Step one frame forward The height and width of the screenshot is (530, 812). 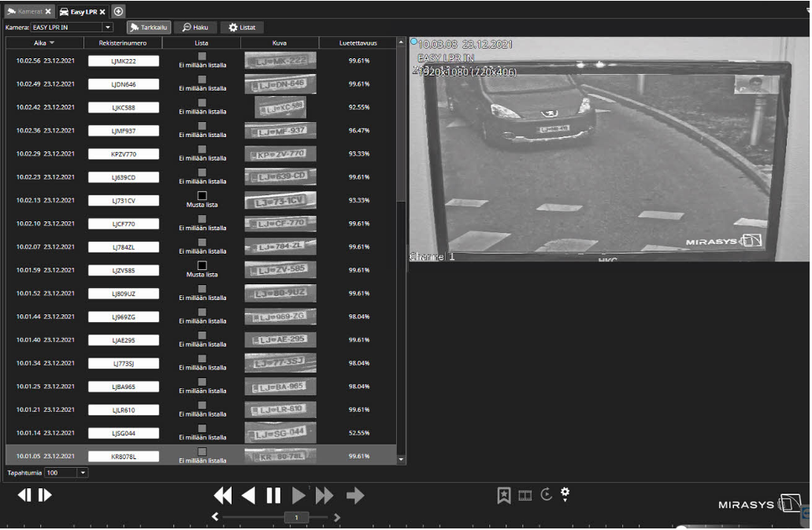point(46,495)
